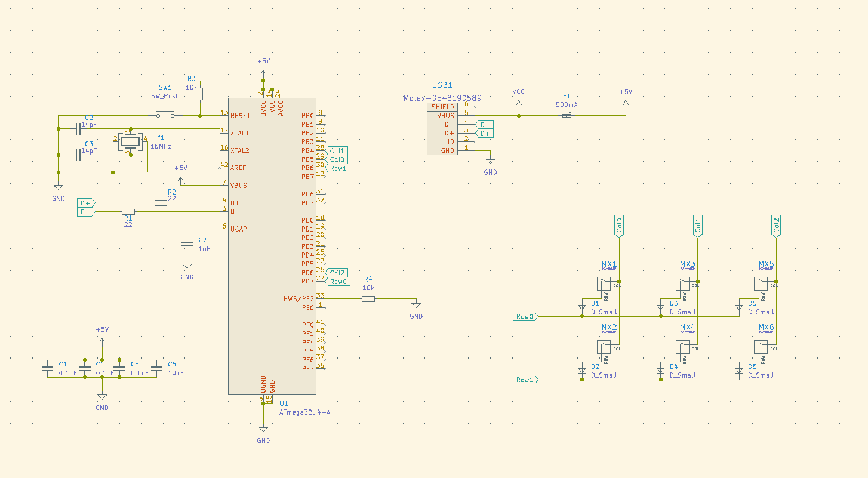Select the VCC power symbol near USB1
Image resolution: width=868 pixels, height=478 pixels.
519,105
